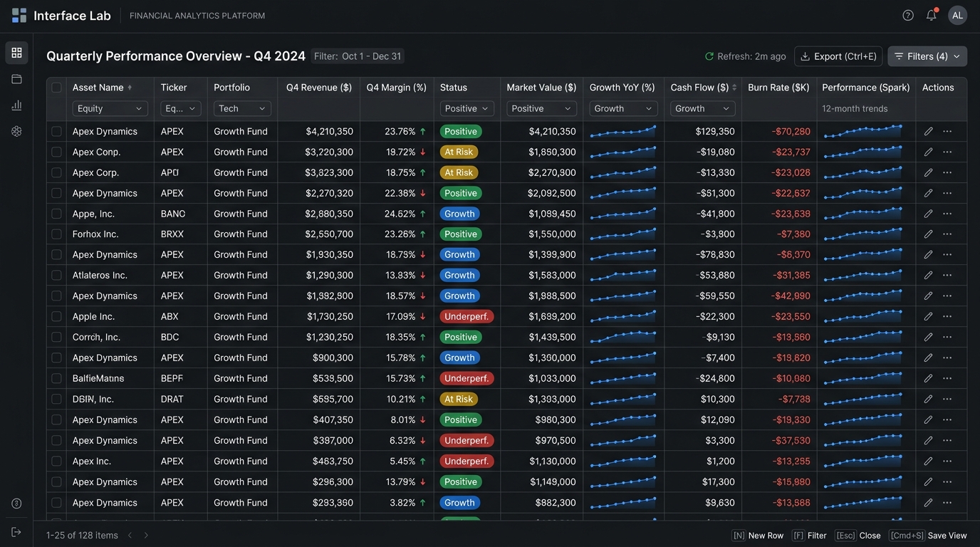Open the bar chart icon in sidebar
The height and width of the screenshot is (547, 980).
click(16, 105)
